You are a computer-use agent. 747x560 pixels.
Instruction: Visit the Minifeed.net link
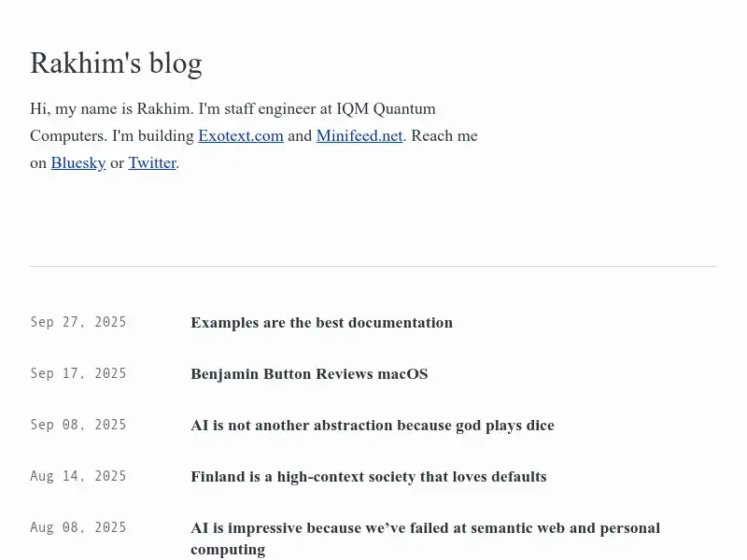tap(359, 135)
